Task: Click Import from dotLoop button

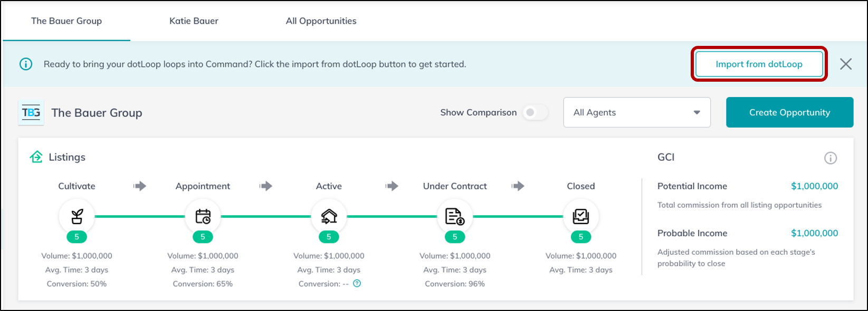Action: 759,64
